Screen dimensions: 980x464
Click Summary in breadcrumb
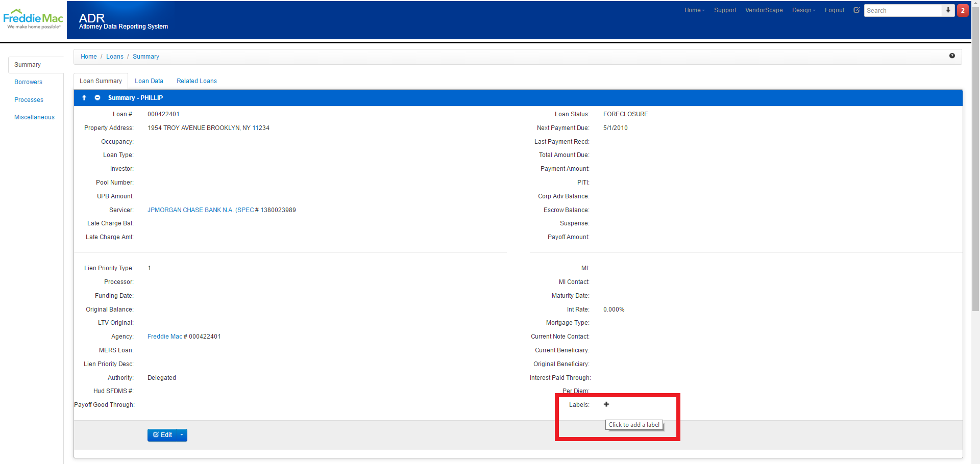pyautogui.click(x=146, y=57)
